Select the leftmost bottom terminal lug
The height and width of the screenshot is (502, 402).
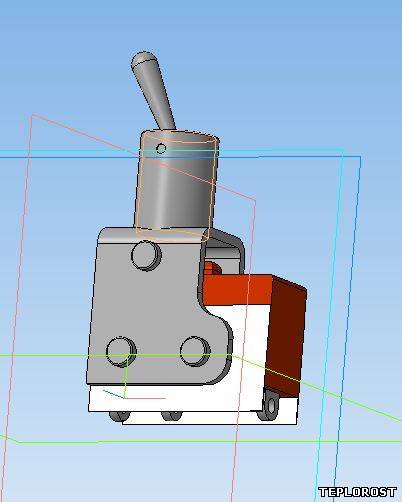(x=119, y=416)
